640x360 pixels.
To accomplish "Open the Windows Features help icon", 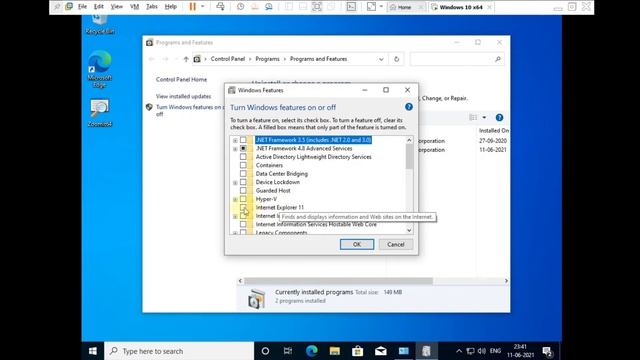I will point(409,107).
